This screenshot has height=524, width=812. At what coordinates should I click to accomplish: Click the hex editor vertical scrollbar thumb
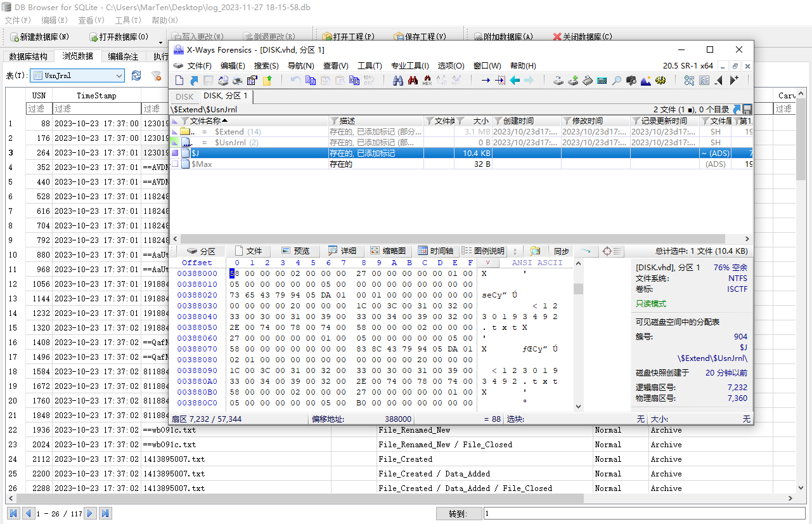[578, 289]
